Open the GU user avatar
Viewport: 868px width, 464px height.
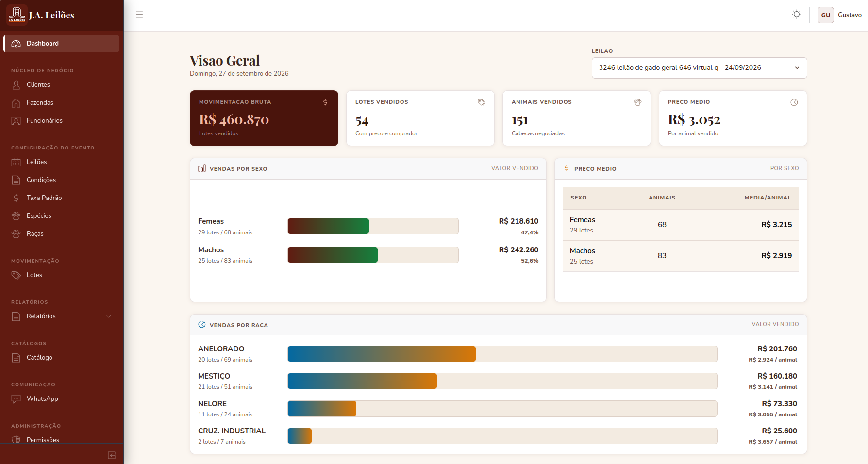(x=826, y=15)
